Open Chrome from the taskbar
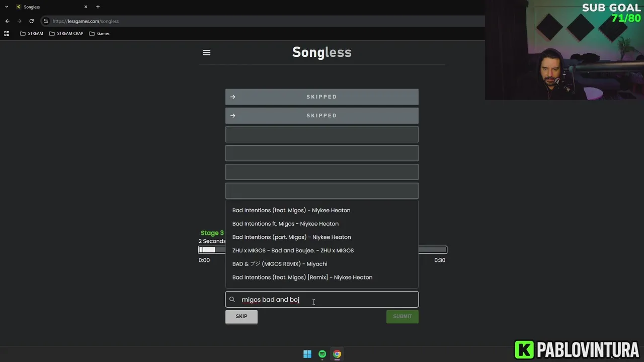644x362 pixels. click(x=337, y=354)
